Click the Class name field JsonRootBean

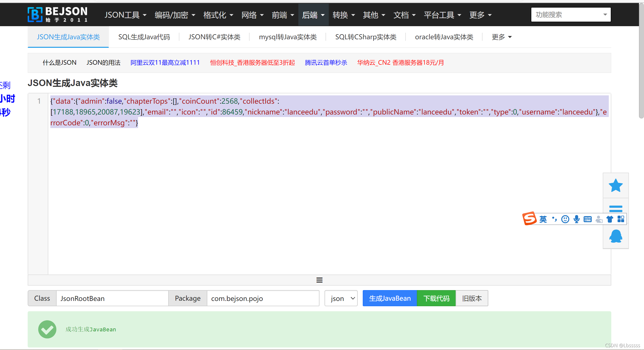[x=112, y=298]
